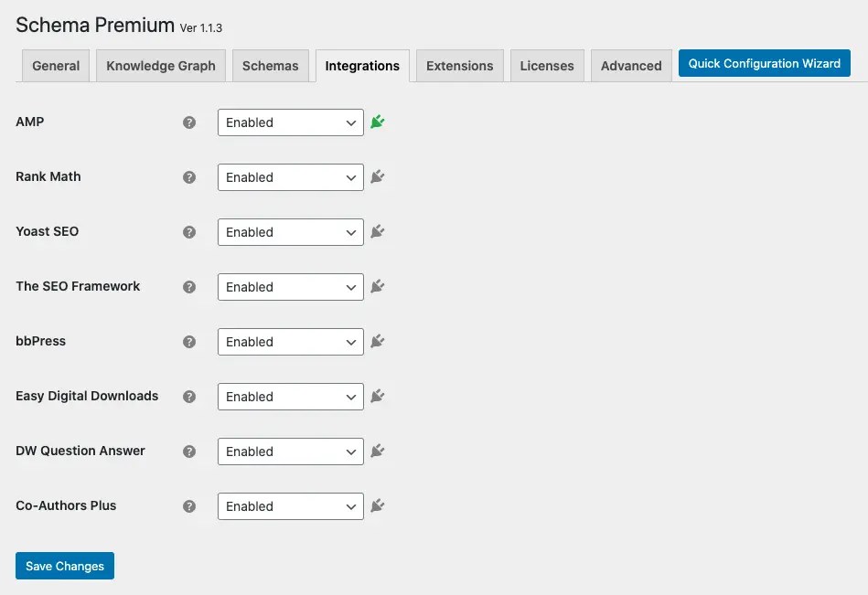Click the question mark icon beside bbPress
Image resolution: width=868 pixels, height=595 pixels.
click(x=189, y=342)
